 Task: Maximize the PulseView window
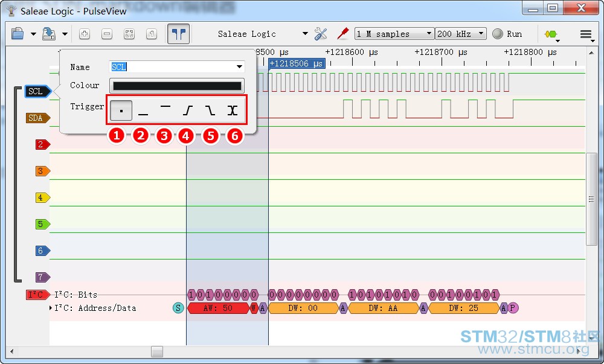coord(553,8)
